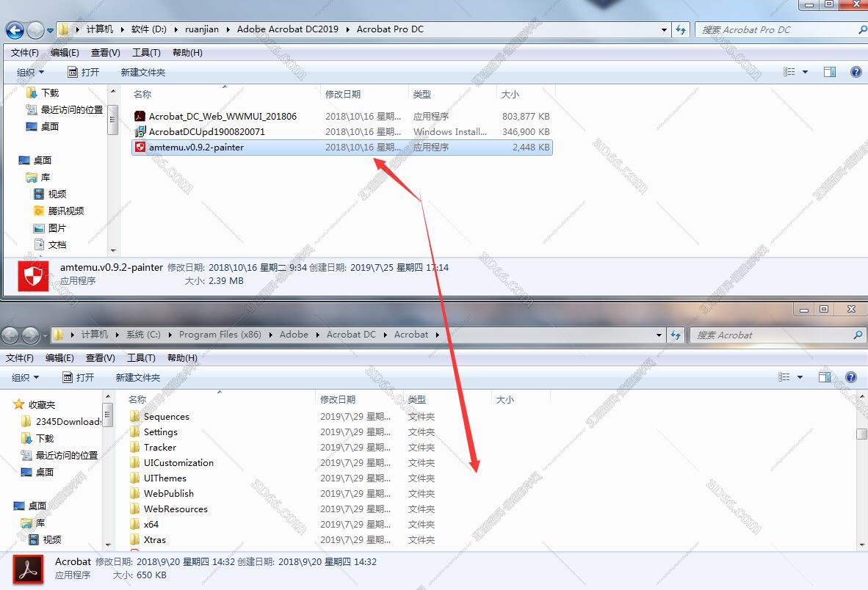Click change view icon in lower window toolbar
The width and height of the screenshot is (868, 590).
(784, 377)
